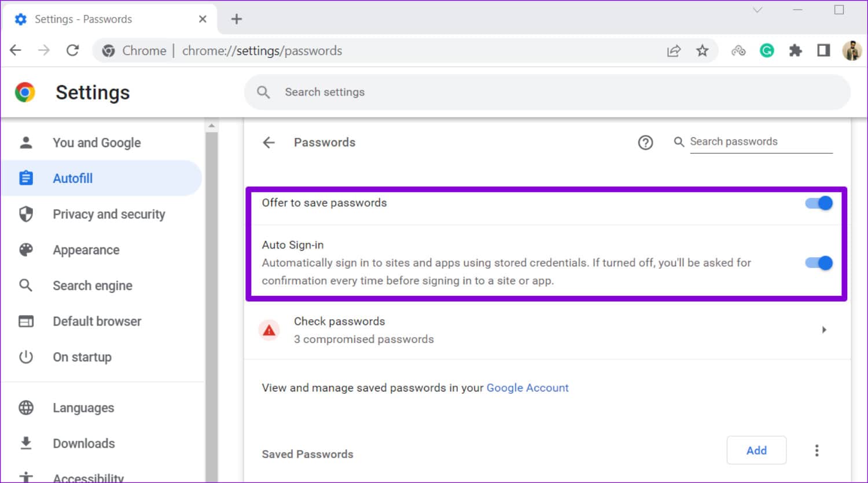
Task: Click the Add saved password button
Action: click(x=756, y=451)
